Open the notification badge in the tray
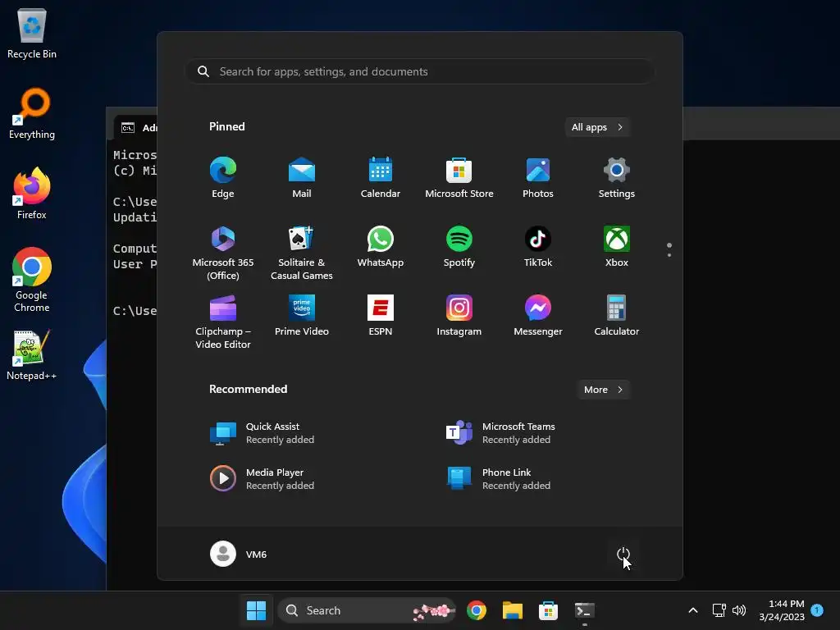Image resolution: width=840 pixels, height=630 pixels. pos(817,609)
